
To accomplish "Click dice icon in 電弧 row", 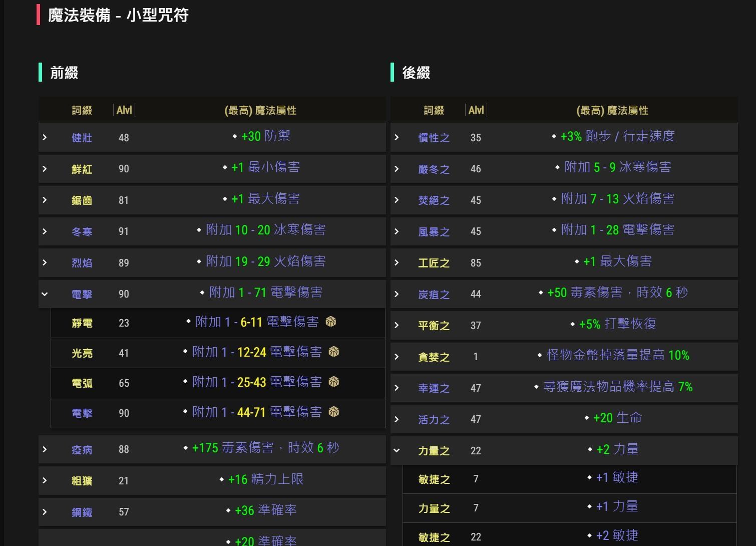I will click(334, 382).
